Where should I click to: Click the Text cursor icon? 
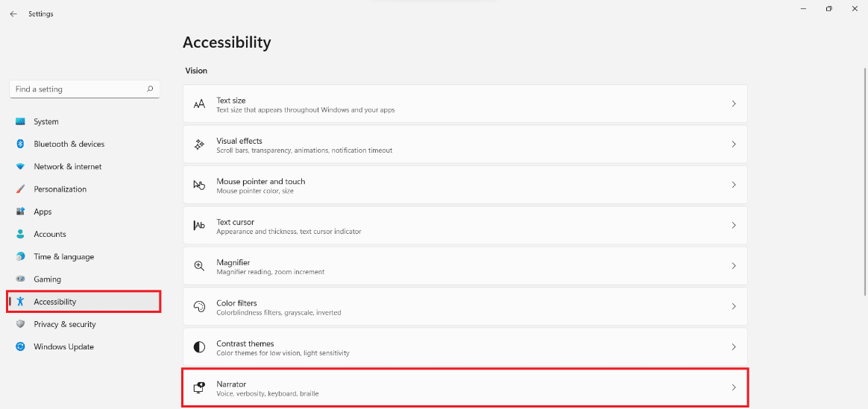pos(199,226)
